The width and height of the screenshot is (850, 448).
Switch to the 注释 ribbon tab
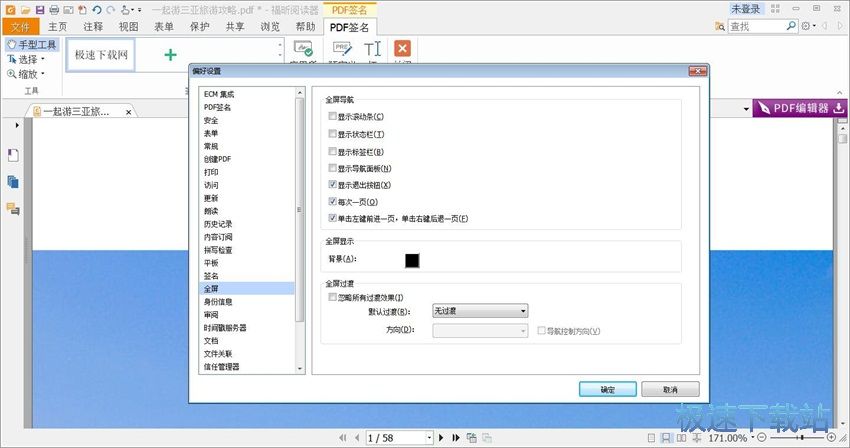(x=93, y=27)
